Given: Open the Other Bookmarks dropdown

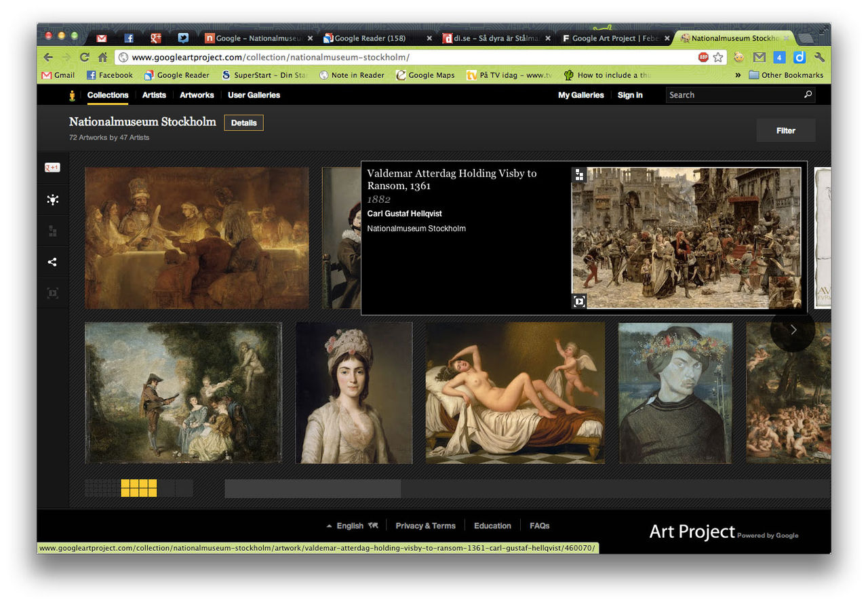Looking at the screenshot, I should 785,75.
